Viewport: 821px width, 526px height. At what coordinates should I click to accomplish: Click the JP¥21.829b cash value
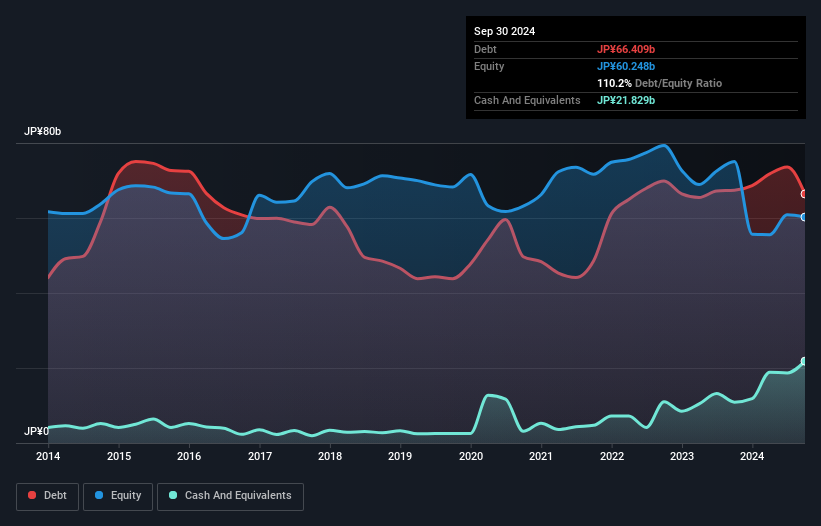(626, 100)
